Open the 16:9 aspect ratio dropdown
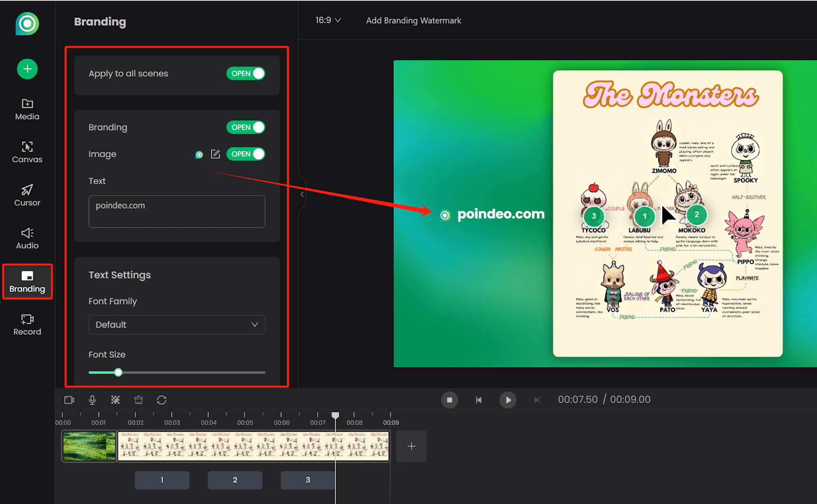Image resolution: width=817 pixels, height=504 pixels. tap(328, 20)
